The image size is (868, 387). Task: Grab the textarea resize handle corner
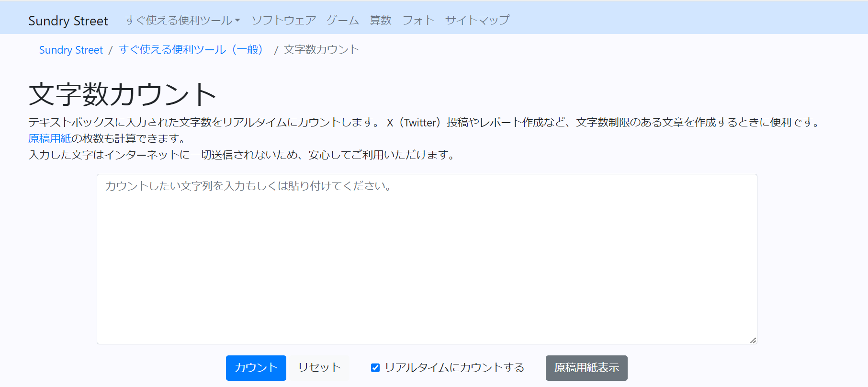click(x=753, y=340)
